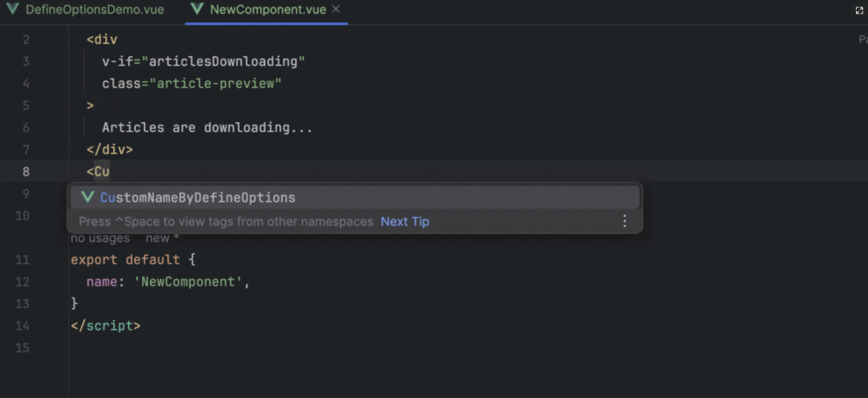Viewport: 868px width, 398px height.
Task: Choose CustomNameByDefineOptions completion suggestion
Action: 355,198
